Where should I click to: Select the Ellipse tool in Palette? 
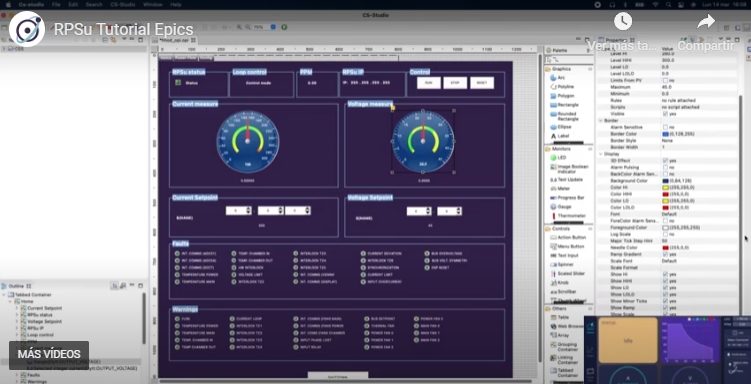coord(561,127)
